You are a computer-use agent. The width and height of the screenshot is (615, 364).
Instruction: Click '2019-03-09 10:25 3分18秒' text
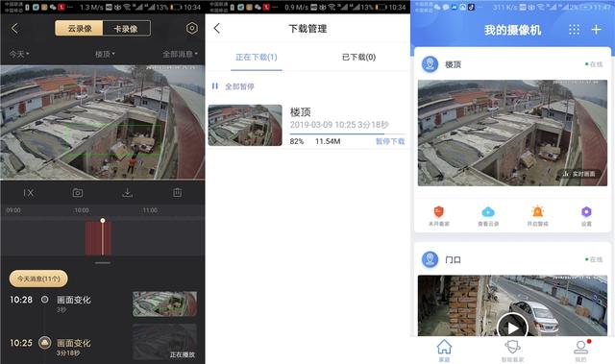click(339, 125)
